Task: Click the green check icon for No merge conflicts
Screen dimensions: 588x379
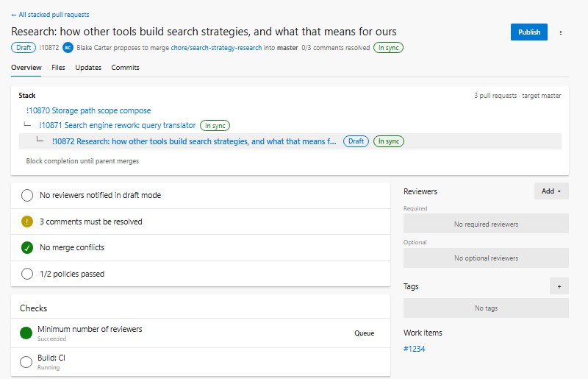Action: coord(27,247)
